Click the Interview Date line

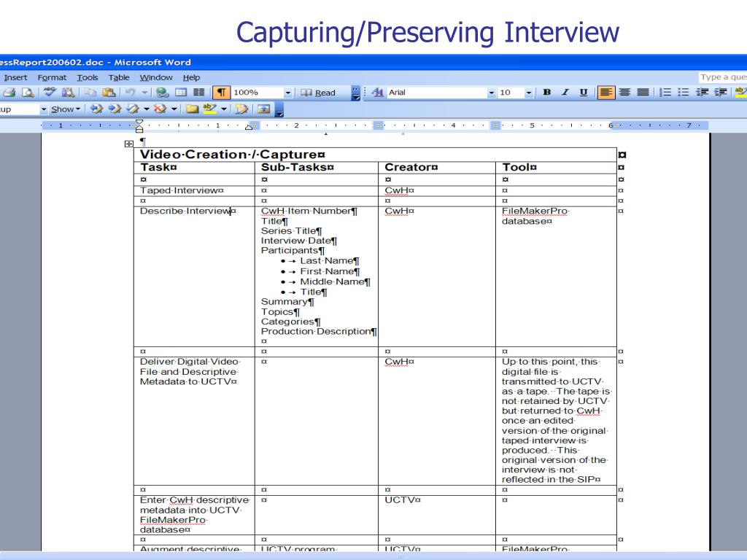pyautogui.click(x=298, y=241)
